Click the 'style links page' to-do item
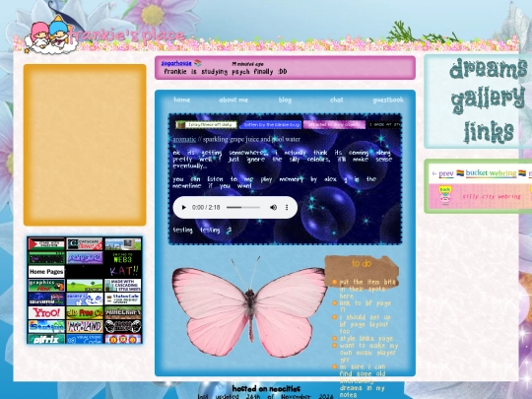This screenshot has height=399, width=532. click(x=366, y=339)
